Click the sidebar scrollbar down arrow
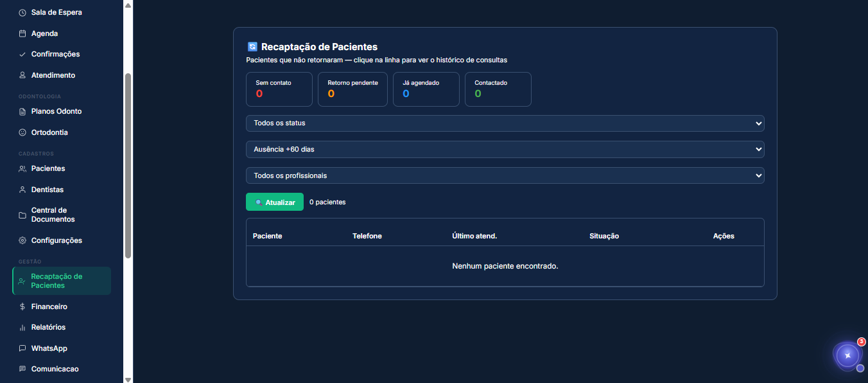 click(x=128, y=379)
